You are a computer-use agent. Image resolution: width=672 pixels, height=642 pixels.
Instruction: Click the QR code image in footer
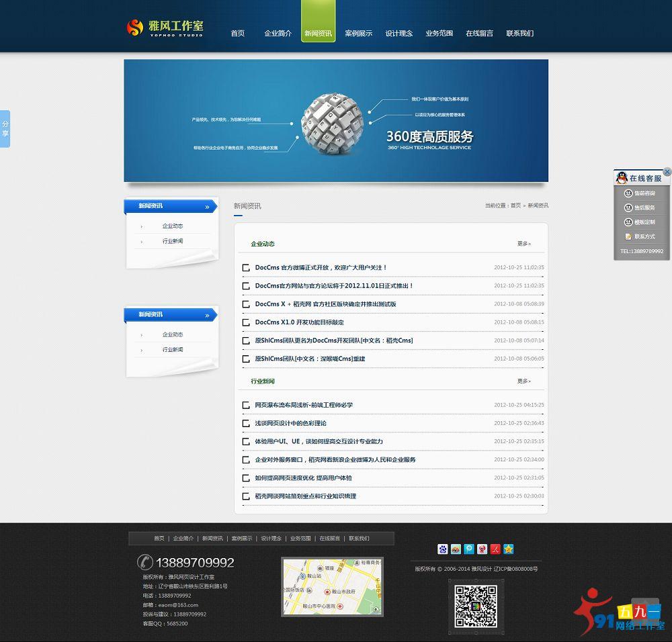click(475, 606)
